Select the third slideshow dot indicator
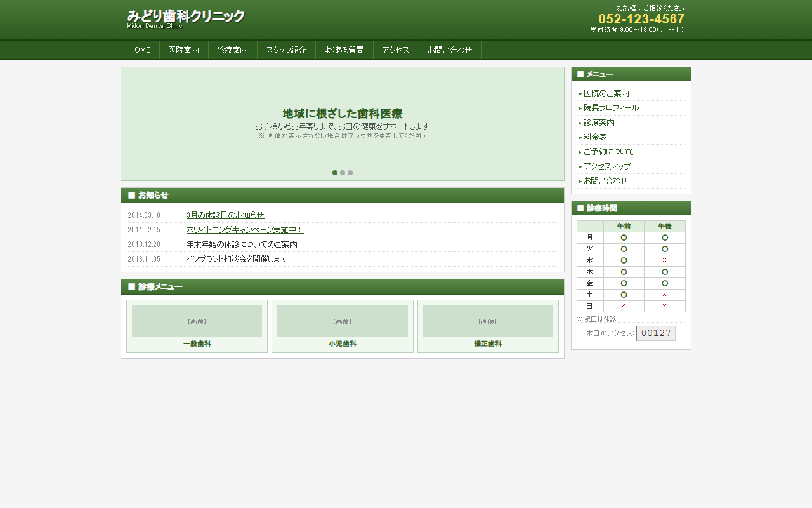 pos(350,172)
